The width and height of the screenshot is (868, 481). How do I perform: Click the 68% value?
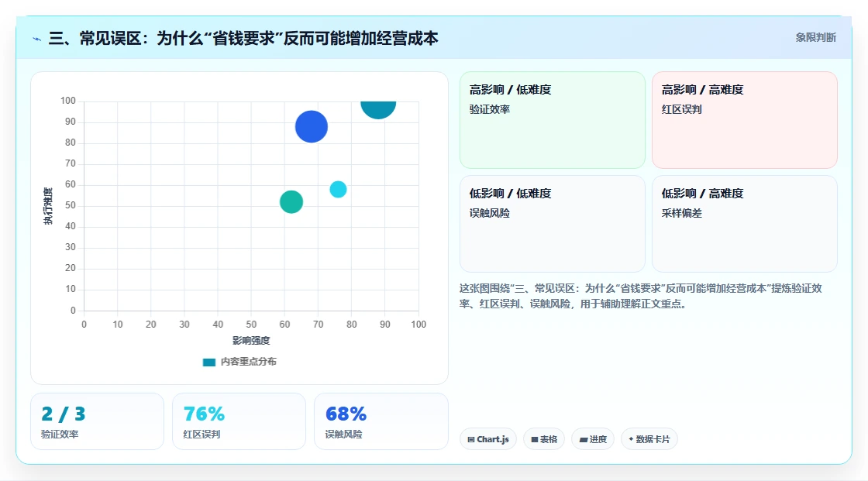click(346, 414)
